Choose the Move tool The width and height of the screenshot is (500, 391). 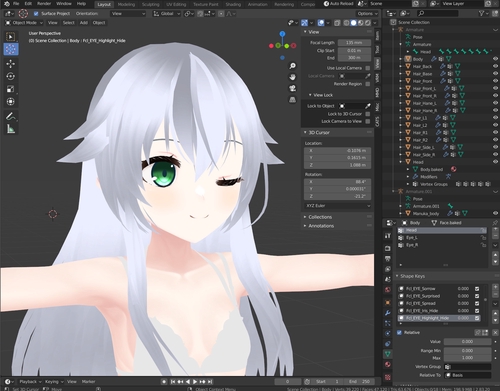[11, 64]
